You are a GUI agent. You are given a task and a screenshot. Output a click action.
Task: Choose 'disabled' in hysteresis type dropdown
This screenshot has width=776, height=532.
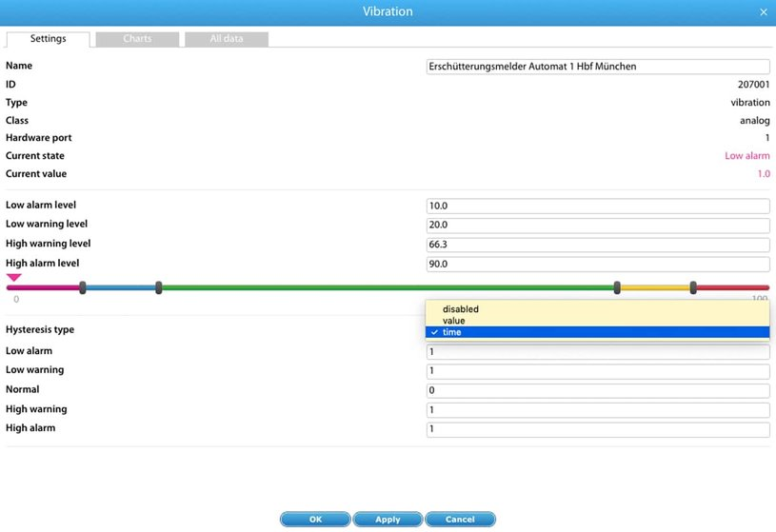pyautogui.click(x=461, y=309)
